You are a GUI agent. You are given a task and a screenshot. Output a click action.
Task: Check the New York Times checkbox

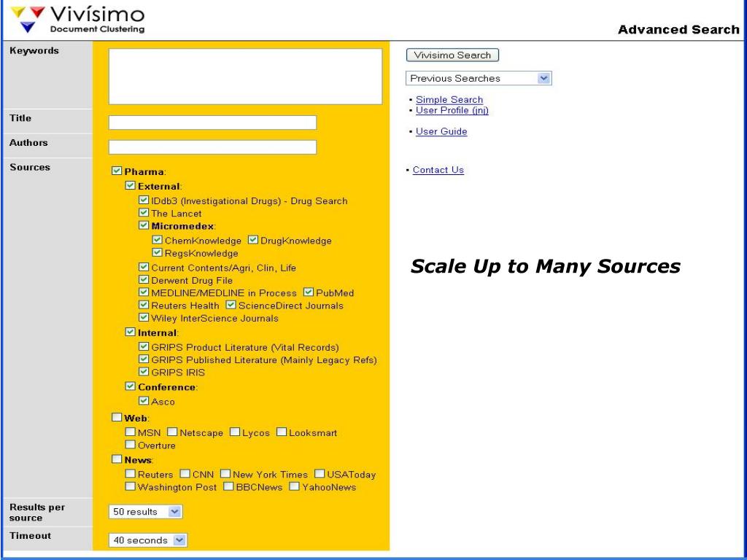point(225,473)
